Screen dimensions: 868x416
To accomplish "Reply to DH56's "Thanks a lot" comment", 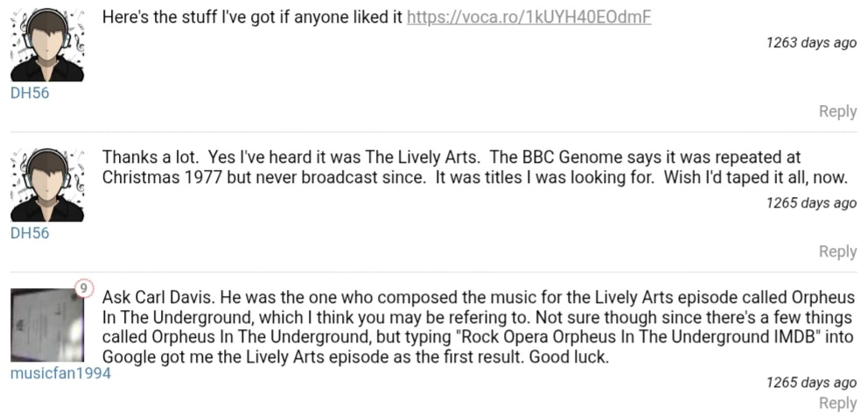I will 837,251.
